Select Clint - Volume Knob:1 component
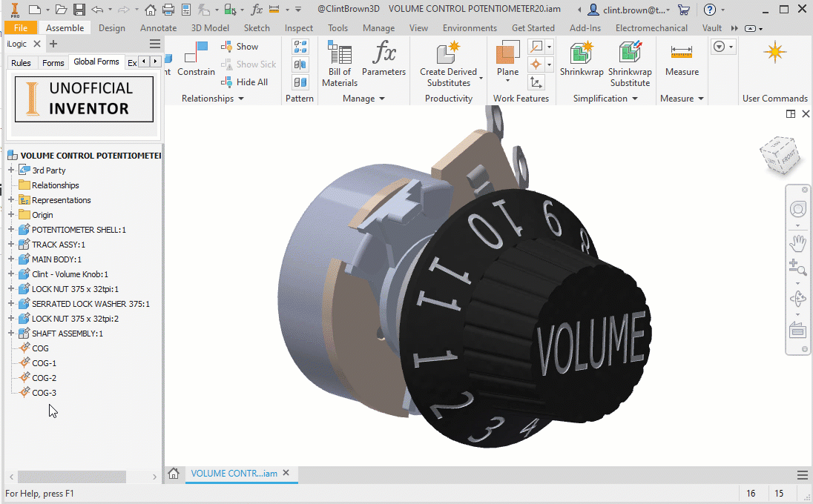The image size is (813, 504). point(70,274)
